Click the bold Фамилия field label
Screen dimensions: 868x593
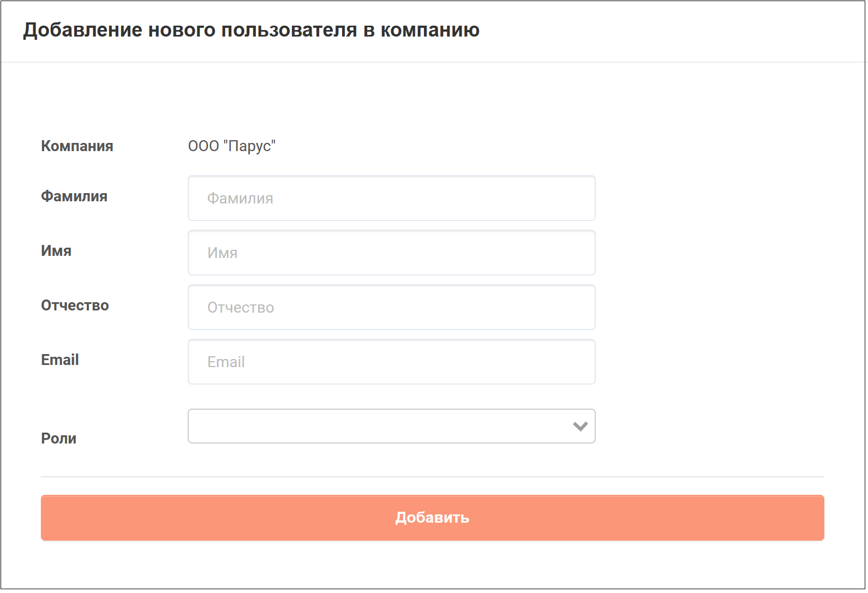click(x=74, y=196)
